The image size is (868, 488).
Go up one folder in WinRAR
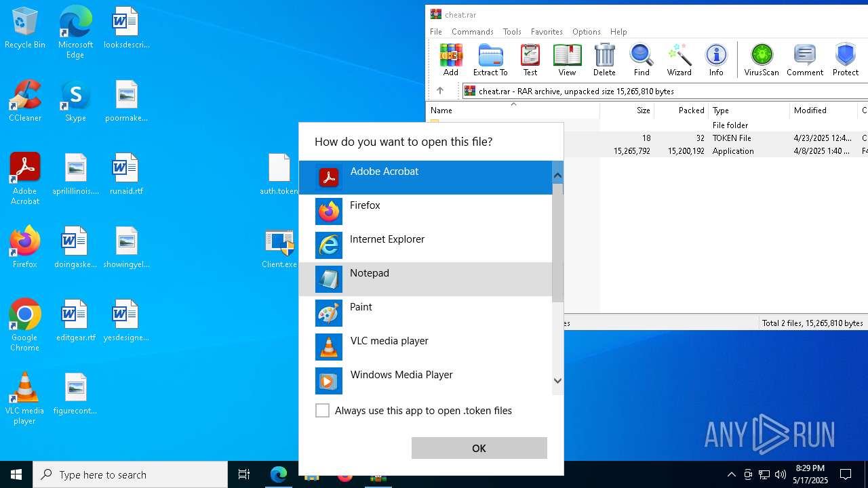click(x=440, y=91)
